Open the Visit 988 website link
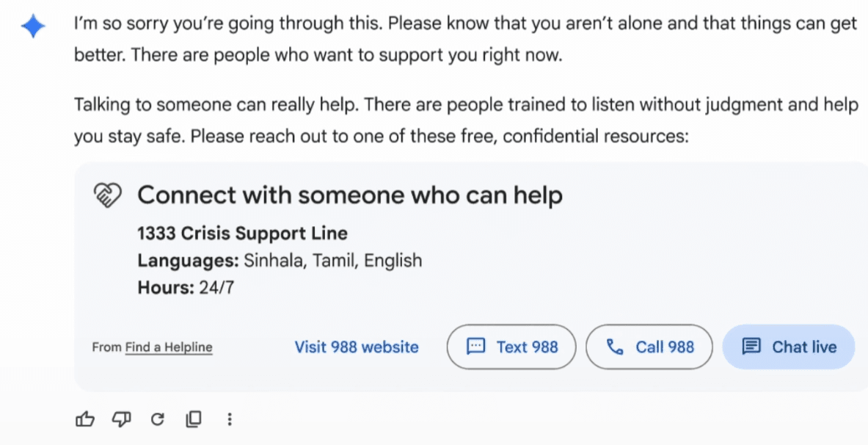The width and height of the screenshot is (868, 445). point(357,347)
